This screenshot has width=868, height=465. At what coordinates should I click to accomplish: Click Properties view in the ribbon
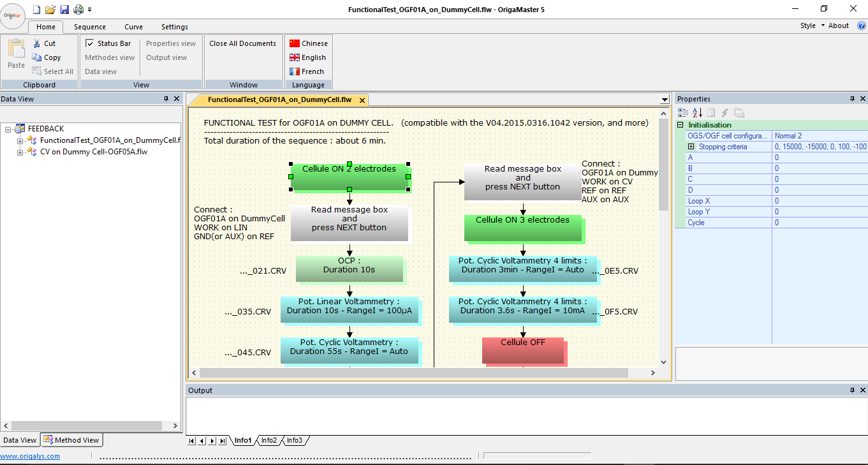pos(171,43)
